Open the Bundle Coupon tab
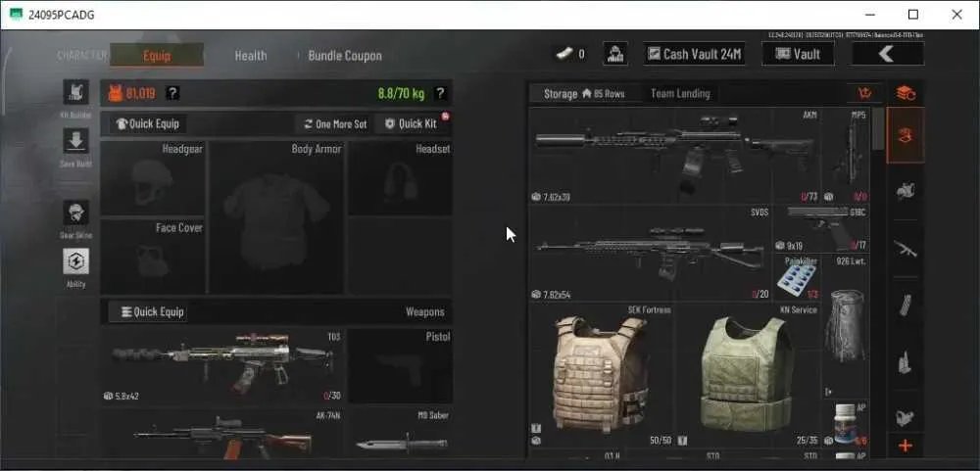This screenshot has width=980, height=471. [x=345, y=56]
